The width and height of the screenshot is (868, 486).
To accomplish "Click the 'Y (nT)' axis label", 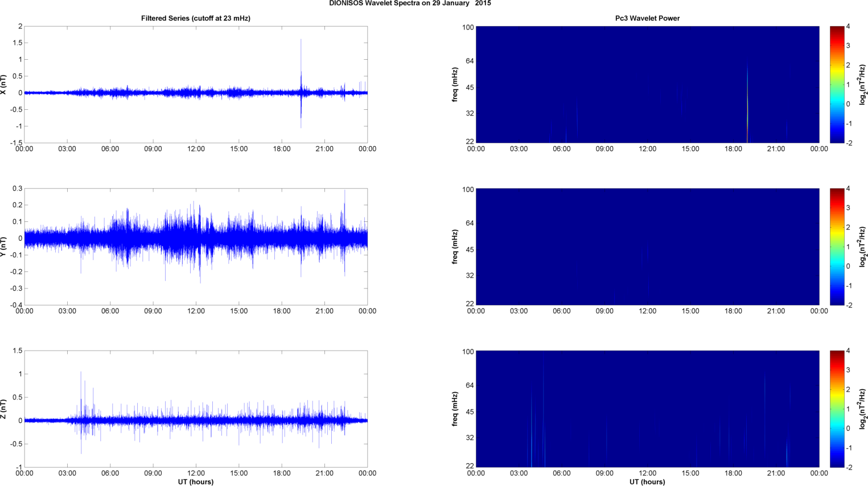I will (x=4, y=246).
